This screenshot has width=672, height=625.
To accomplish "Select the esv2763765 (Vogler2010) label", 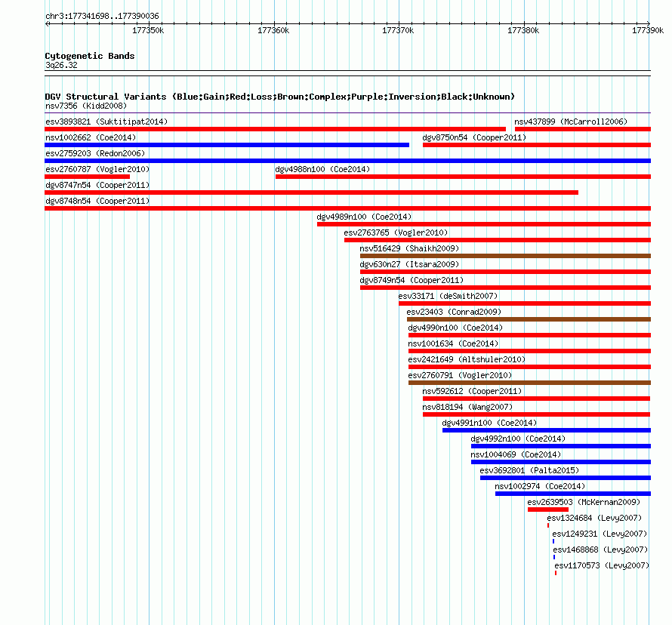I will point(396,232).
